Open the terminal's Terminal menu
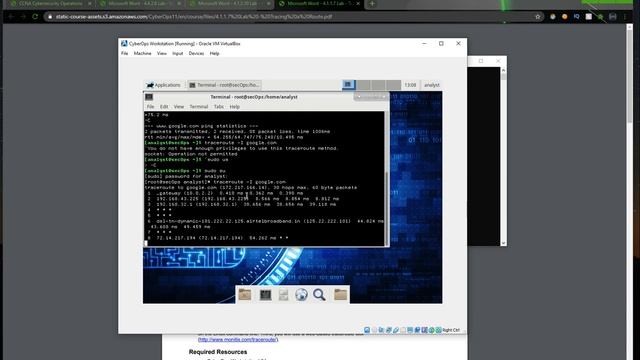Image resolution: width=640 pixels, height=360 pixels. (x=199, y=107)
